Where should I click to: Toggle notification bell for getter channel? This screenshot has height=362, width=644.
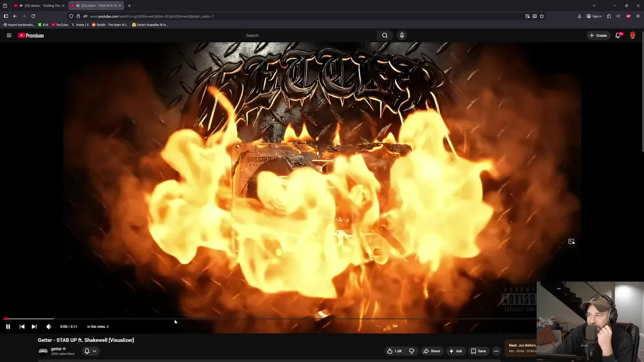[x=90, y=351]
